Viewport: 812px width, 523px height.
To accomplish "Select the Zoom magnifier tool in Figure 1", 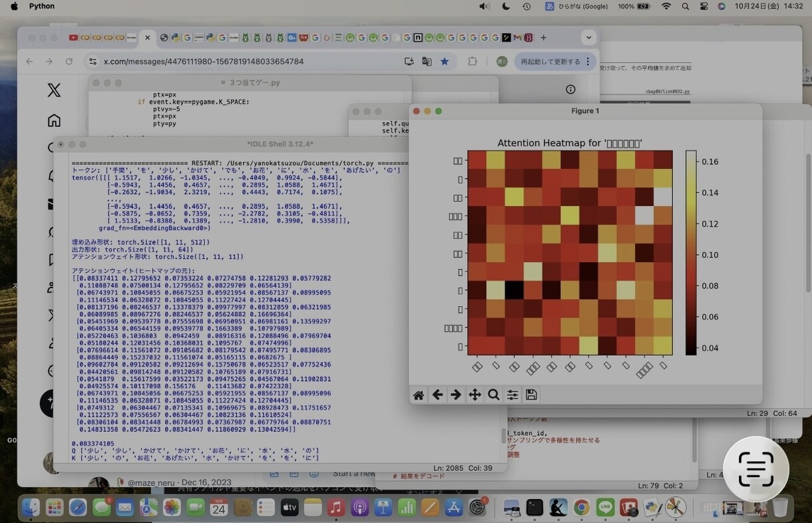I will pyautogui.click(x=493, y=395).
